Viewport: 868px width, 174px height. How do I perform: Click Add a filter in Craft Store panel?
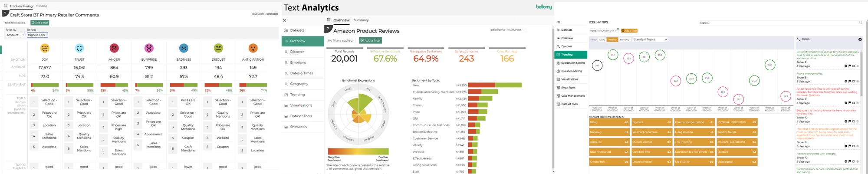coord(40,23)
